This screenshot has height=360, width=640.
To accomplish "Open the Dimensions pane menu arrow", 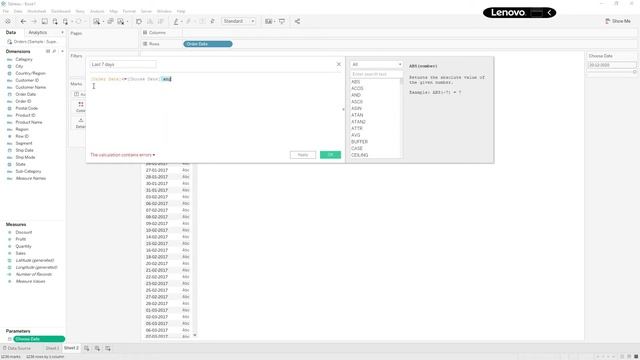I will [62, 51].
